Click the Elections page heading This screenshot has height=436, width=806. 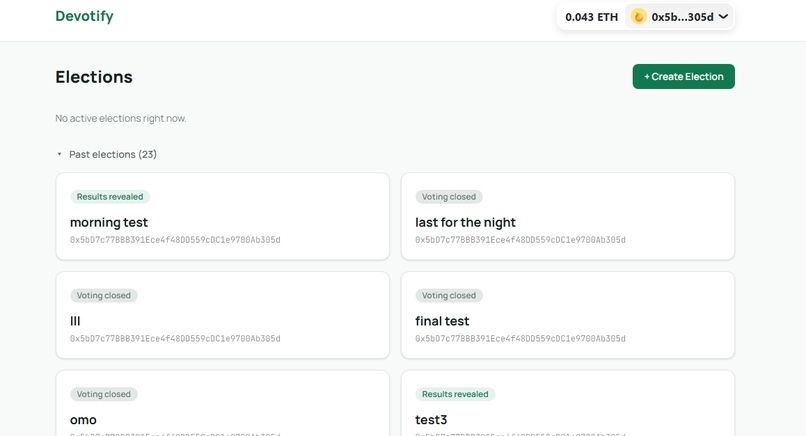(94, 77)
